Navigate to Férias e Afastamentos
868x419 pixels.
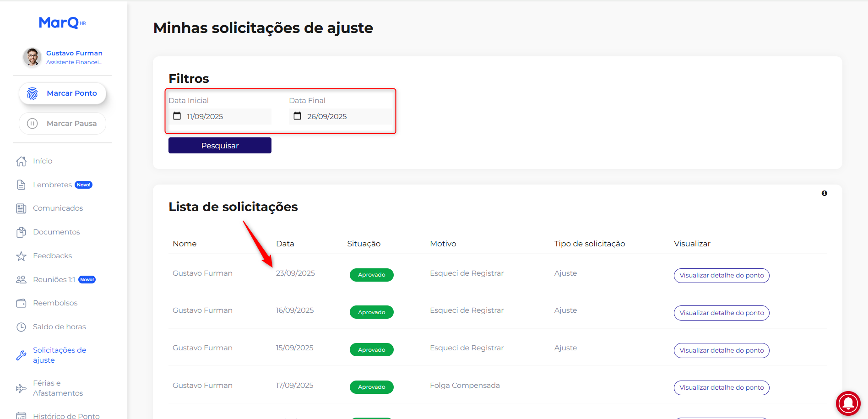coord(58,388)
